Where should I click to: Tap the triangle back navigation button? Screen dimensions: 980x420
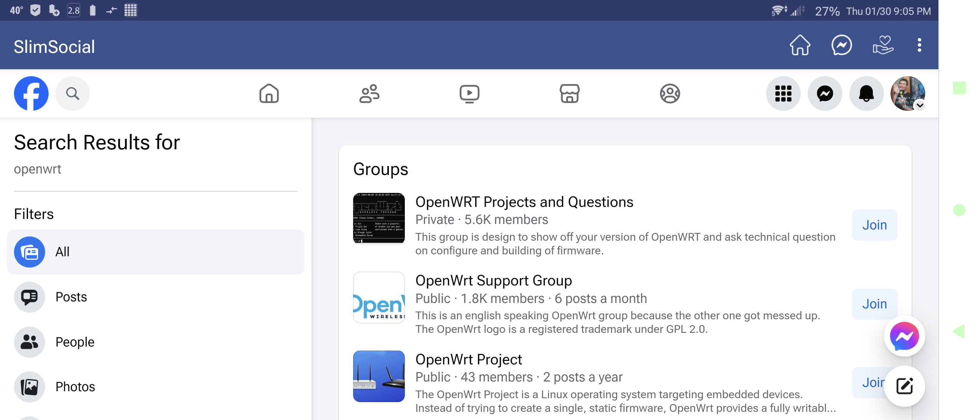(x=959, y=331)
